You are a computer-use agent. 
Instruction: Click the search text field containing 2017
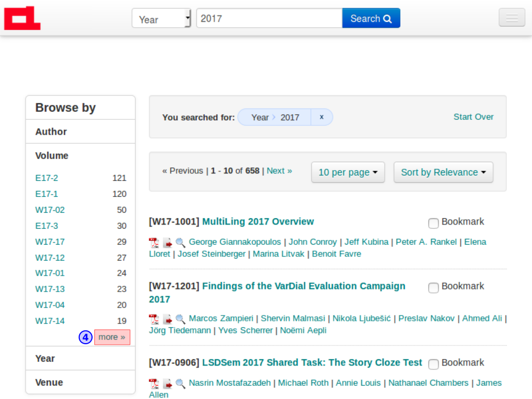(x=269, y=18)
